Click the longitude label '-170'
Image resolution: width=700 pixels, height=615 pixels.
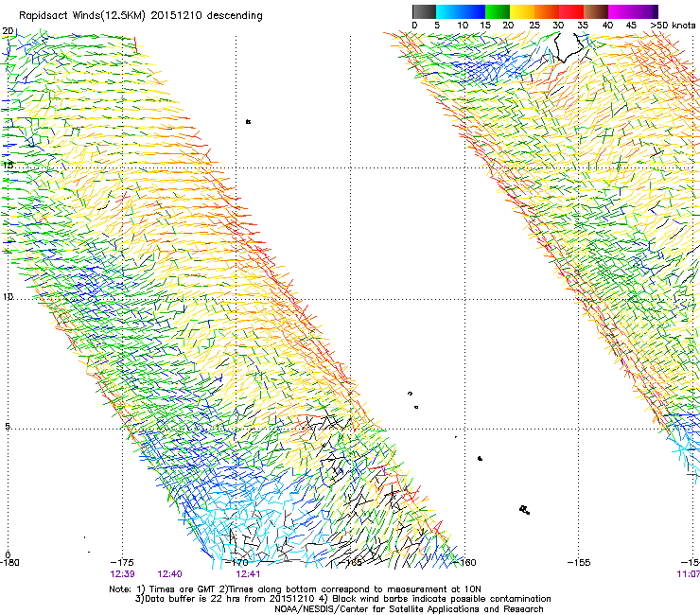[x=236, y=562]
